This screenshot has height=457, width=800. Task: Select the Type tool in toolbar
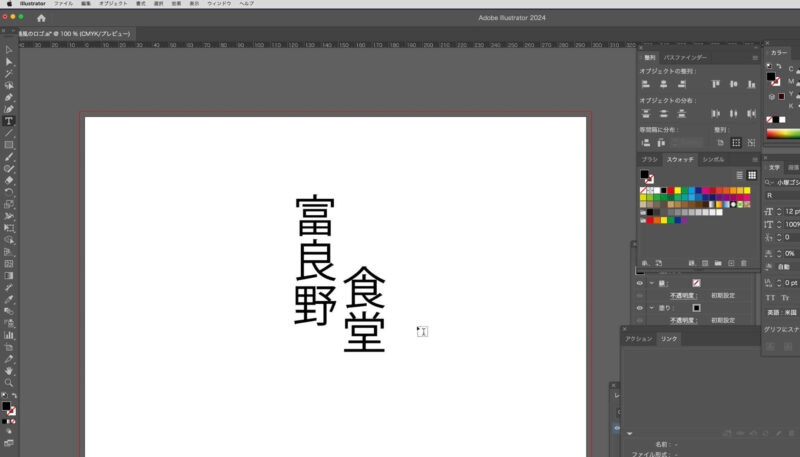9,121
